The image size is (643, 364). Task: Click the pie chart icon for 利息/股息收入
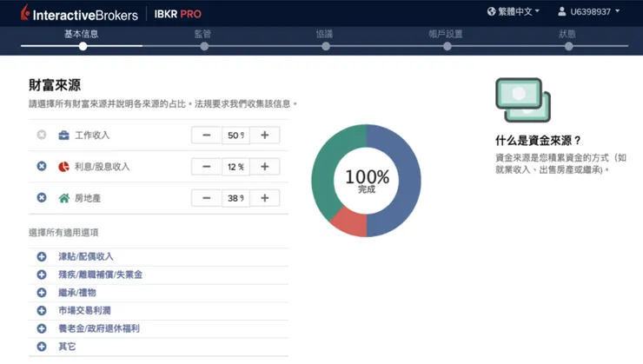[63, 167]
